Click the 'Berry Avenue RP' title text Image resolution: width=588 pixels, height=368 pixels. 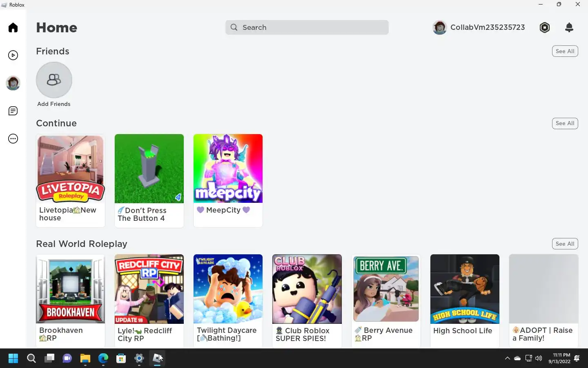pos(383,334)
